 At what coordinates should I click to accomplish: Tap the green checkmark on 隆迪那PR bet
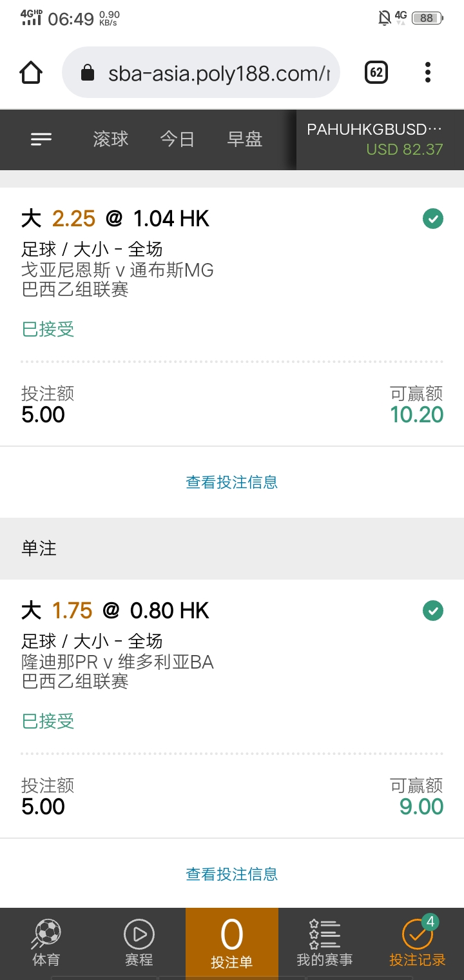(x=432, y=610)
